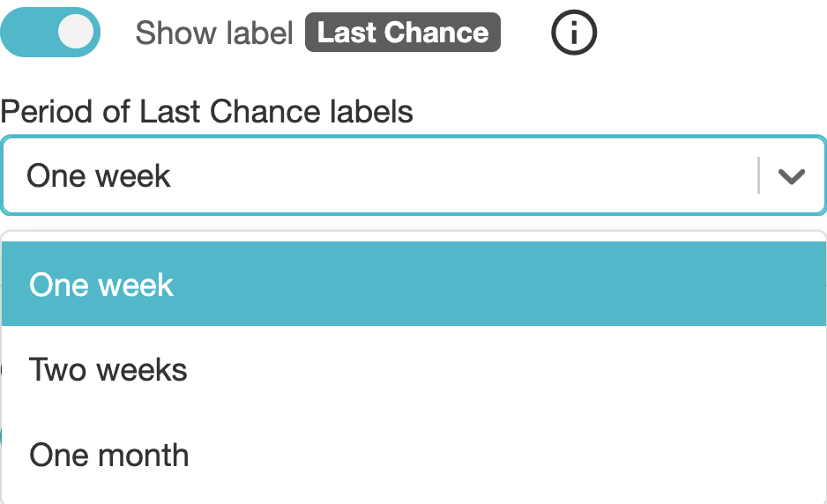Click the chevron arrow in the period dropdown
This screenshot has width=827, height=504.
coord(792,176)
